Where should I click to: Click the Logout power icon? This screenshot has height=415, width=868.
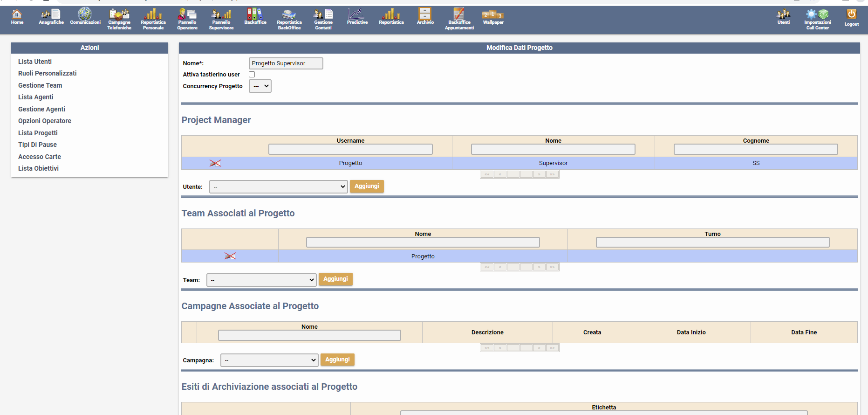tap(851, 17)
